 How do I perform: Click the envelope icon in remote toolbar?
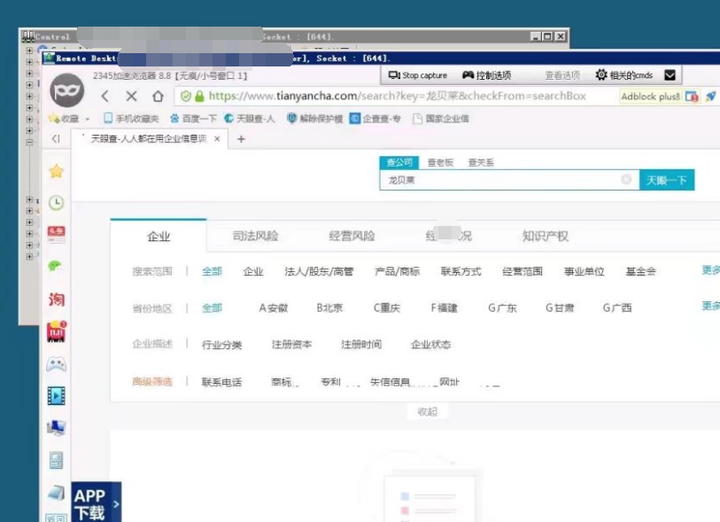coord(669,75)
